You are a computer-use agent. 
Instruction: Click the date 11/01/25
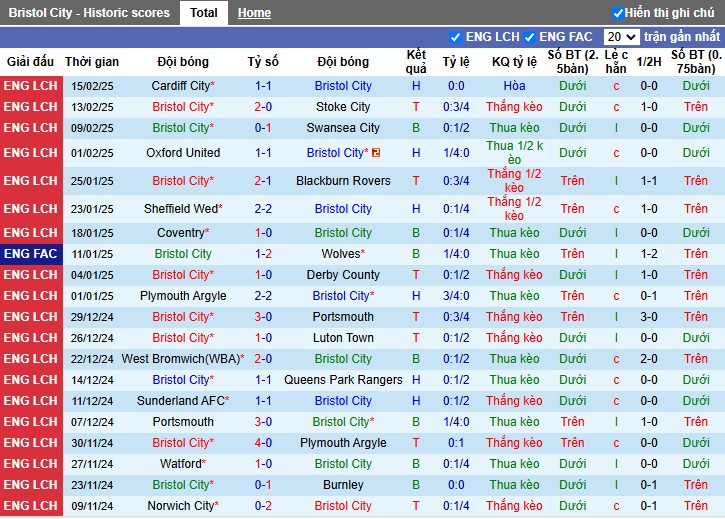point(92,254)
